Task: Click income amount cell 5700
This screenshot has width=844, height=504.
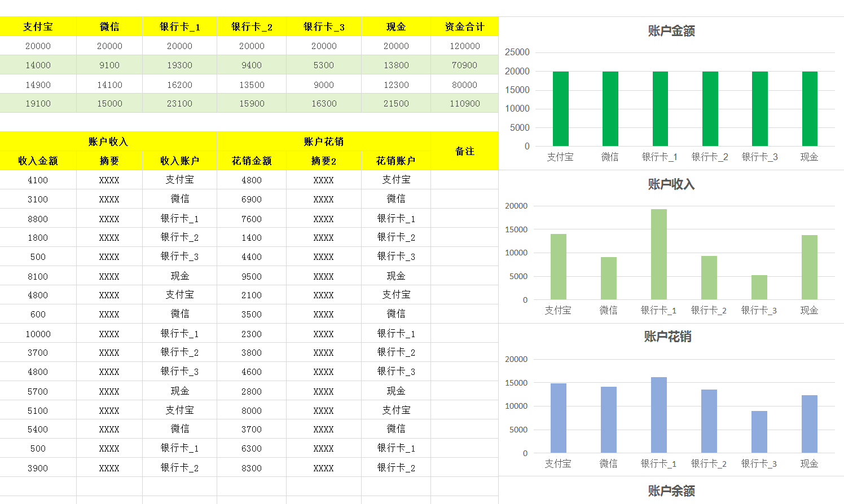Action: 38,391
